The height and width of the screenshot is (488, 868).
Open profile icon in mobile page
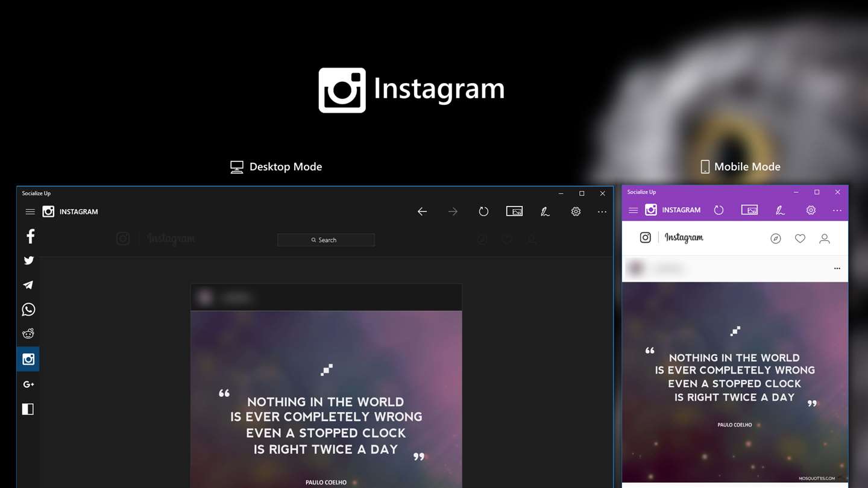[825, 239]
